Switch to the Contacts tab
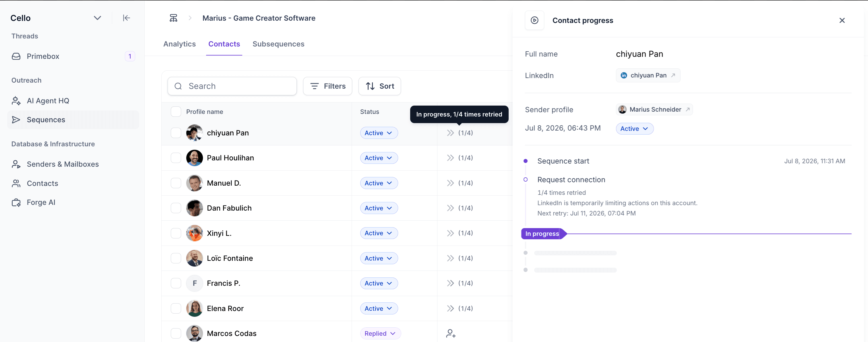Image resolution: width=868 pixels, height=342 pixels. point(224,44)
